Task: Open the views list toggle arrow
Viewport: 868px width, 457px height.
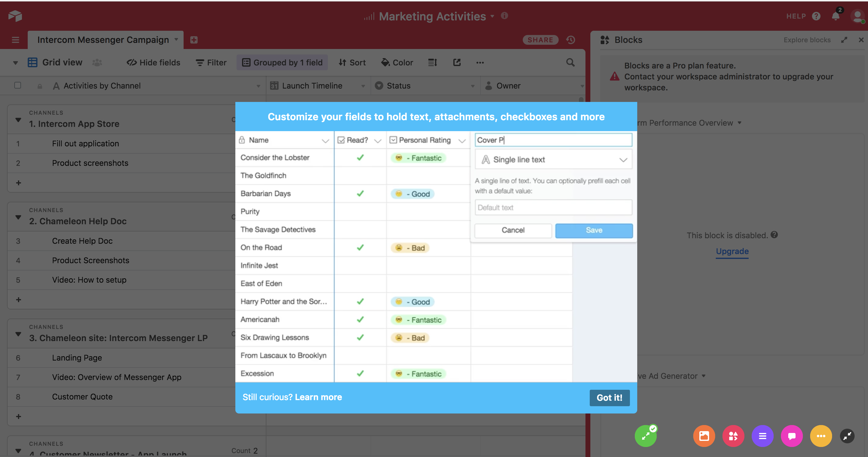Action: coord(16,63)
